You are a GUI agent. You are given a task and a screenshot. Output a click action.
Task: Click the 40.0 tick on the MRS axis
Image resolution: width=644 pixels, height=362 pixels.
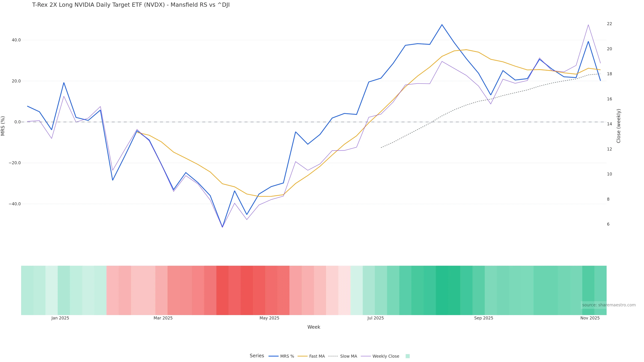(x=16, y=40)
